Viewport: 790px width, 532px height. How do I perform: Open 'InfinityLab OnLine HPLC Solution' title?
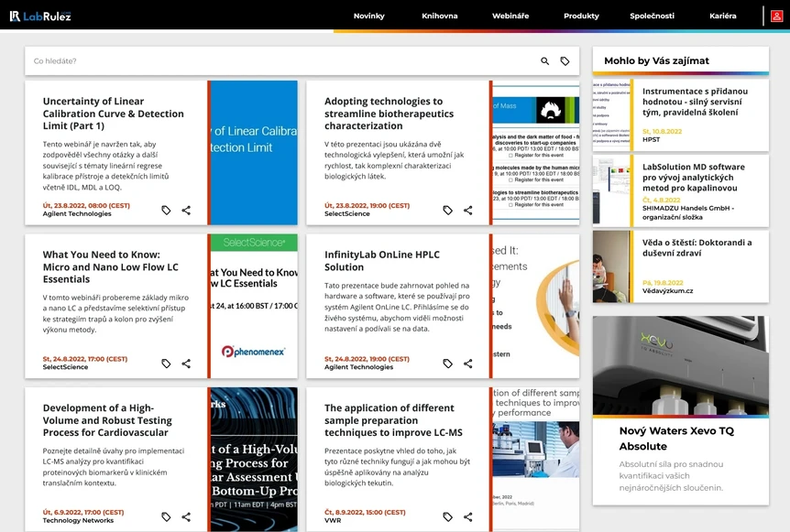[382, 261]
